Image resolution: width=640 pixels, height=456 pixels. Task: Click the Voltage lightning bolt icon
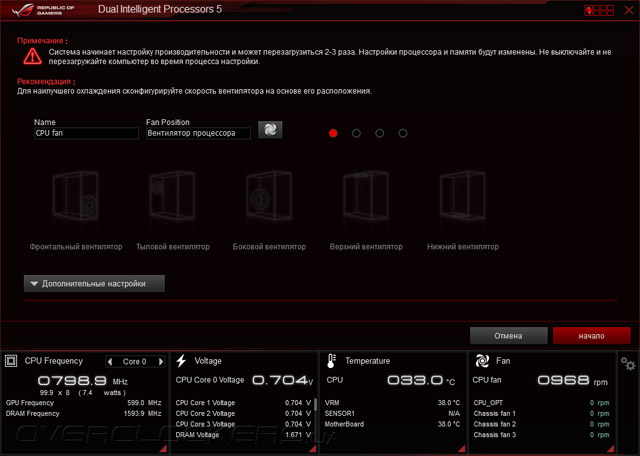181,361
